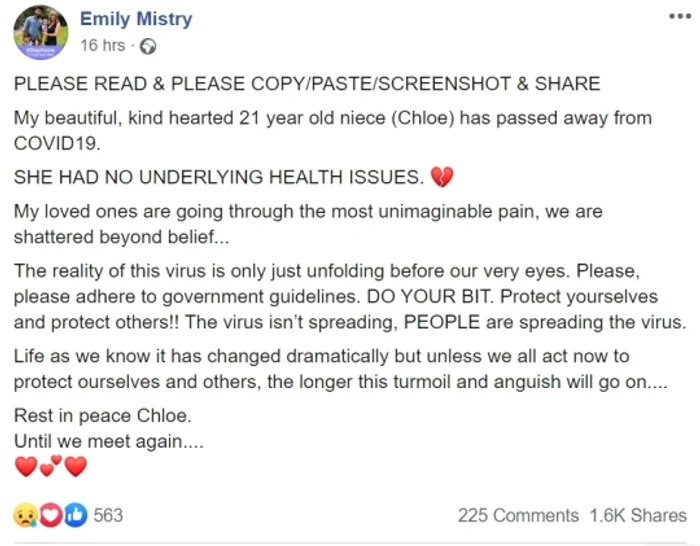Click the broken heart emoji
Image resolution: width=700 pixels, height=546 pixels.
442,177
